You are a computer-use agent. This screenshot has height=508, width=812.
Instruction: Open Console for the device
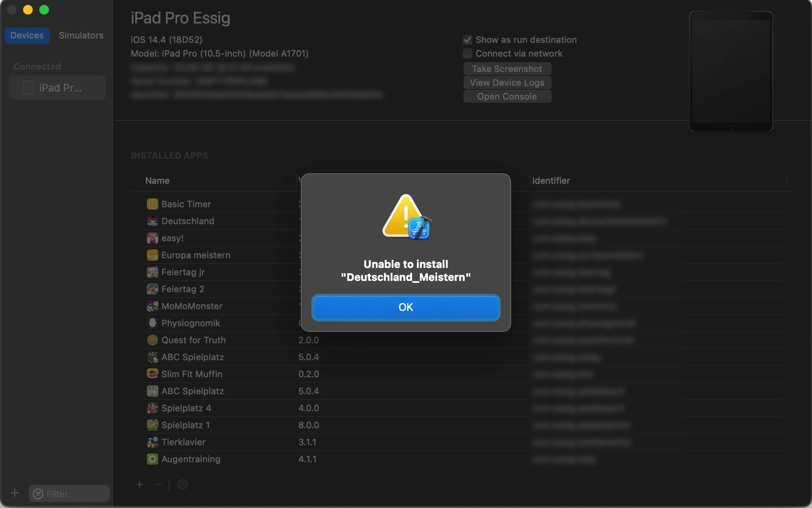507,96
